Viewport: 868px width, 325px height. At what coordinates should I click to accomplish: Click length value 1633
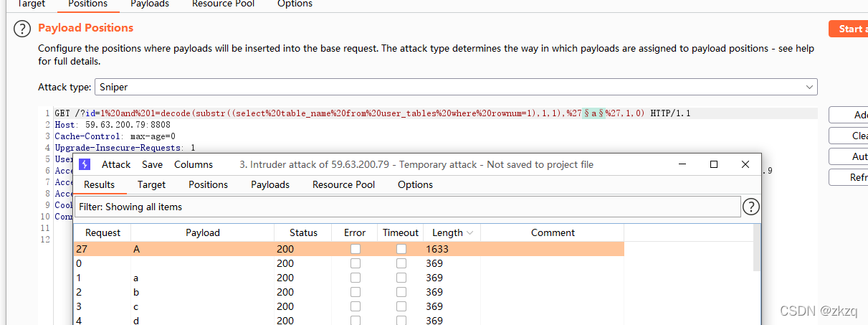pos(437,249)
